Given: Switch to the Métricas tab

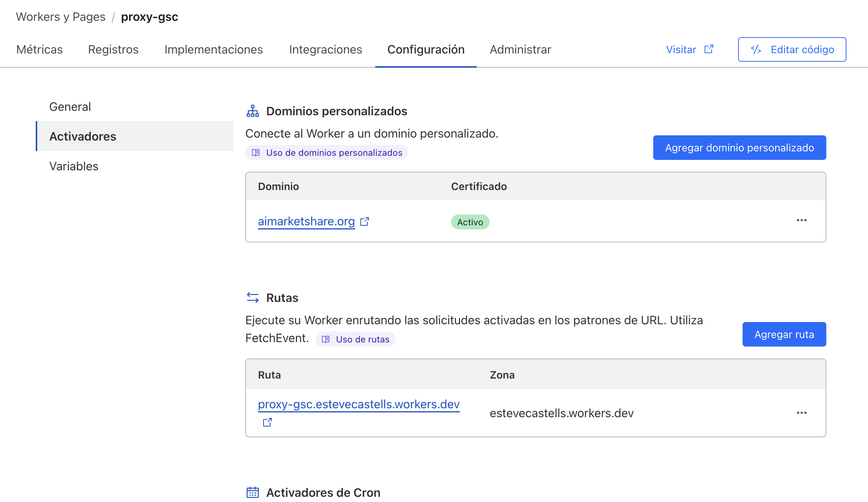Looking at the screenshot, I should tap(39, 49).
